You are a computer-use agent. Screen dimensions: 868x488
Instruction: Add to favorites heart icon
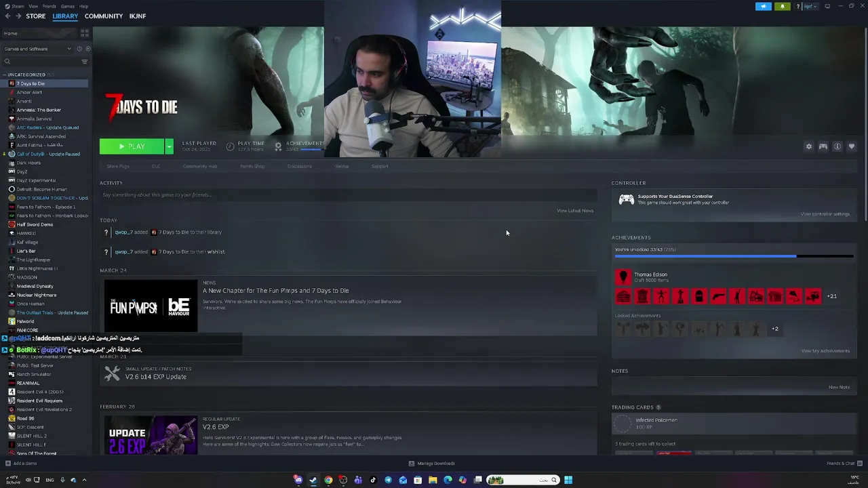[x=852, y=146]
